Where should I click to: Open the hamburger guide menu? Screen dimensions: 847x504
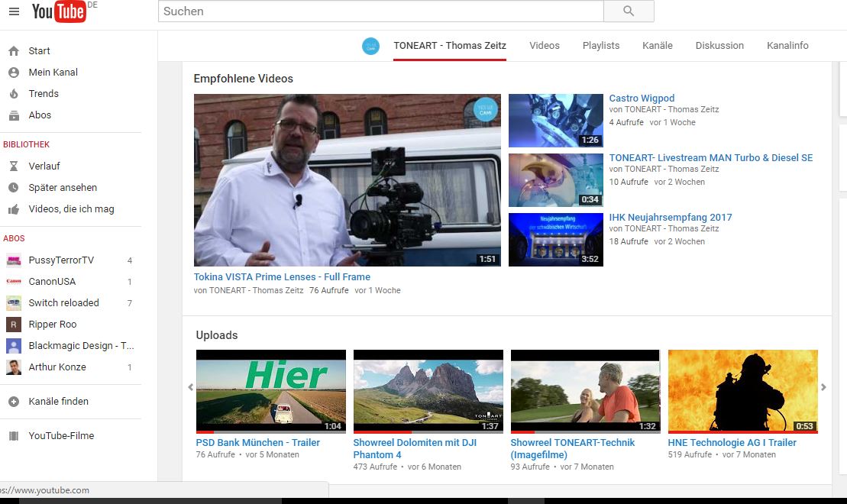point(14,11)
